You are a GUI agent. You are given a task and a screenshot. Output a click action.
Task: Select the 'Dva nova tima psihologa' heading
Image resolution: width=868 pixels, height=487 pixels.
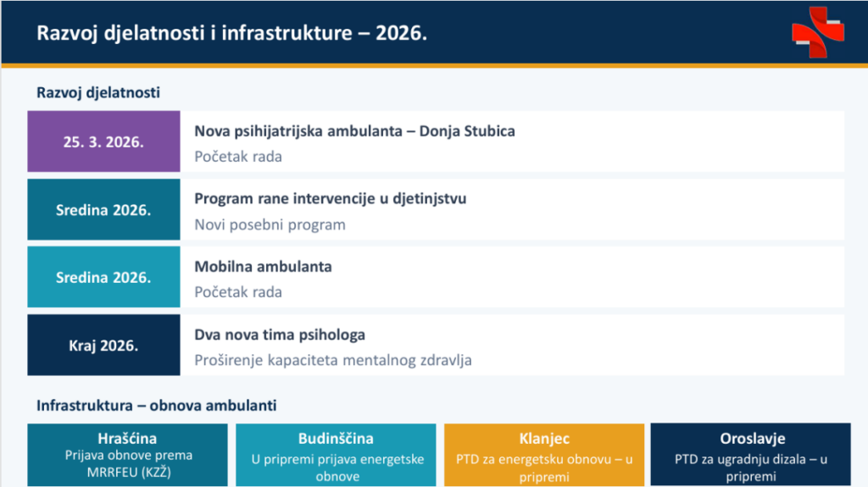280,335
